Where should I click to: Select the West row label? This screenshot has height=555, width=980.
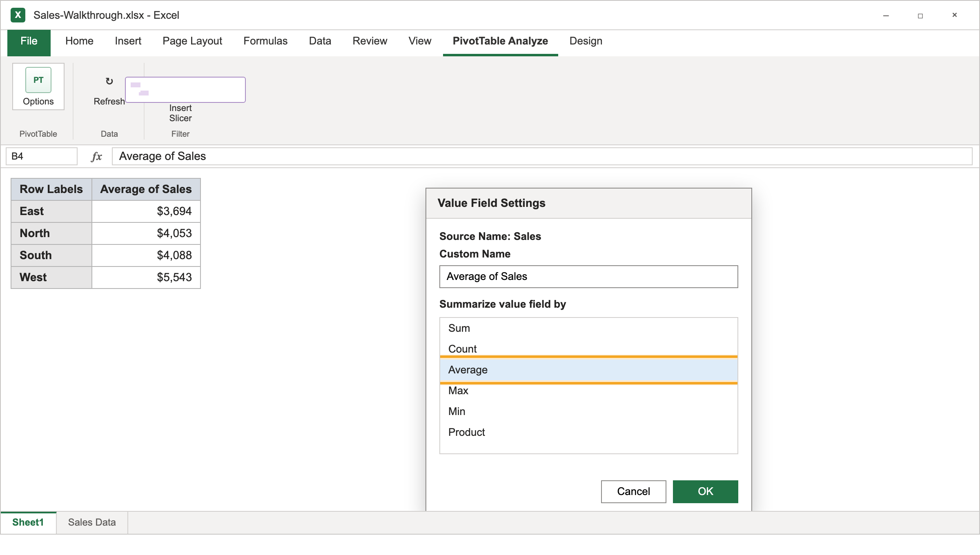click(x=51, y=277)
